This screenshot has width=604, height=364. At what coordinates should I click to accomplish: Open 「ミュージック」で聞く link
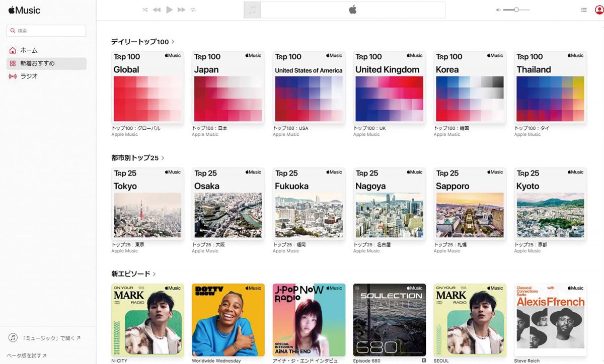point(50,338)
